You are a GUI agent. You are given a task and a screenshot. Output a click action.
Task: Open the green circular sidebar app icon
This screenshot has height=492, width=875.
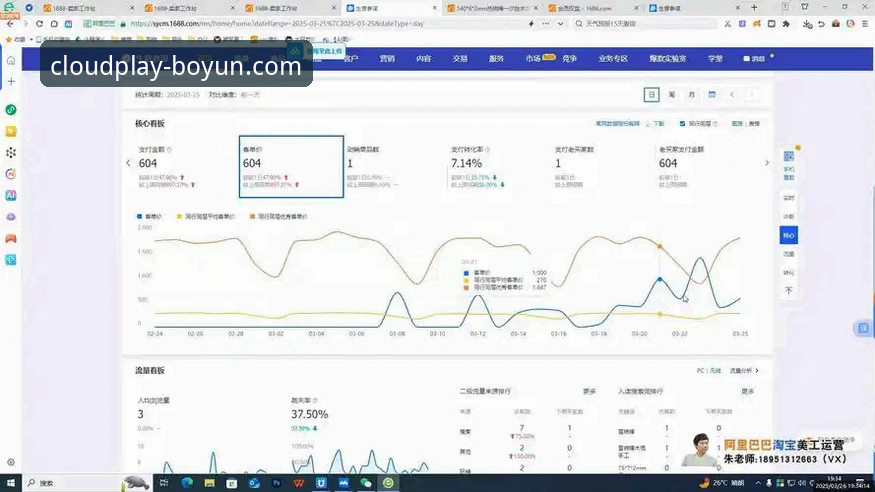pos(11,109)
